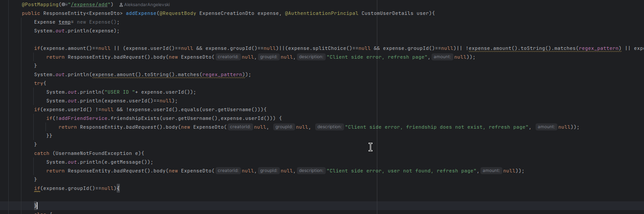
Task: Click the author person icon above addExpense
Action: click(x=121, y=4)
